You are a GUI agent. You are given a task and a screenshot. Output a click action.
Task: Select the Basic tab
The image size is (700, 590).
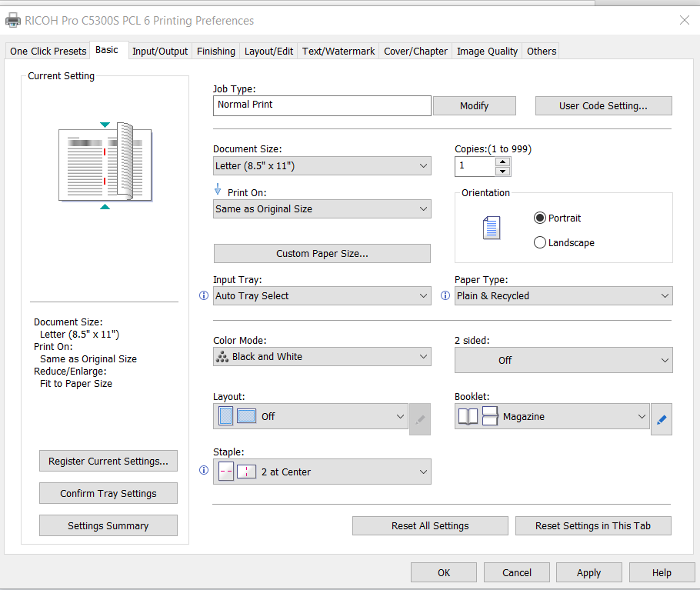pyautogui.click(x=107, y=50)
